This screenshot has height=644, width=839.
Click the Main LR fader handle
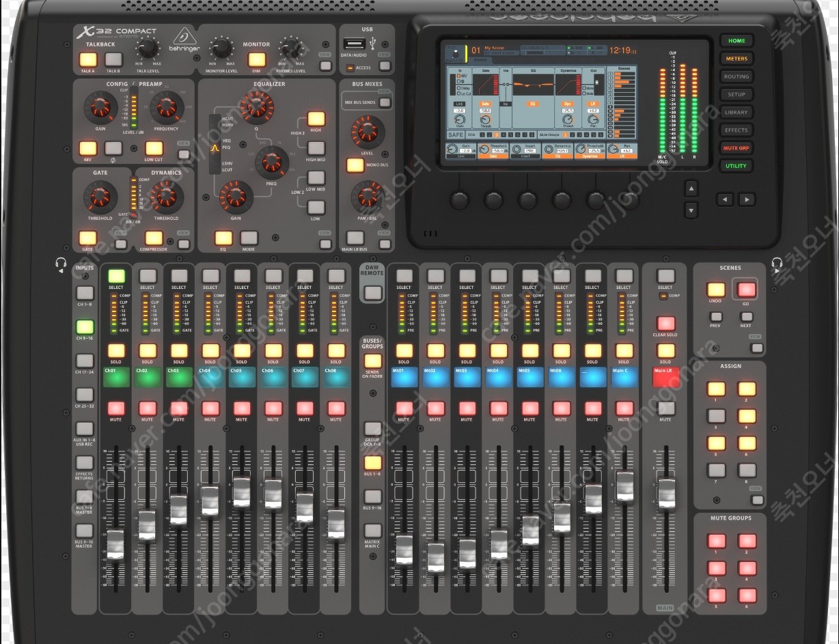click(x=665, y=492)
